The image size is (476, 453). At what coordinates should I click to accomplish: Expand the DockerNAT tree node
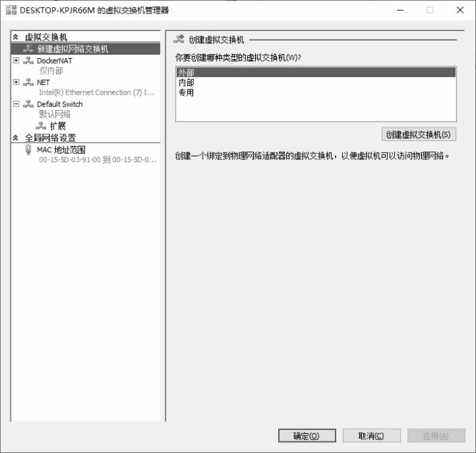click(16, 60)
